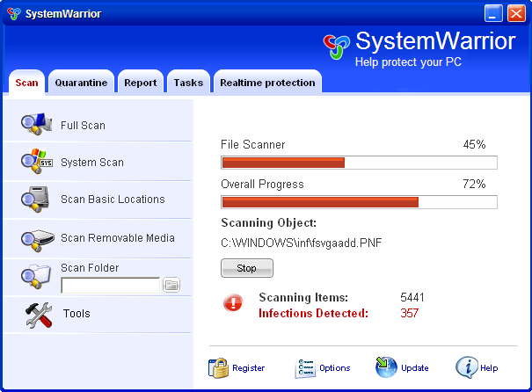Open the Report tab
The image size is (532, 392).
click(x=141, y=83)
